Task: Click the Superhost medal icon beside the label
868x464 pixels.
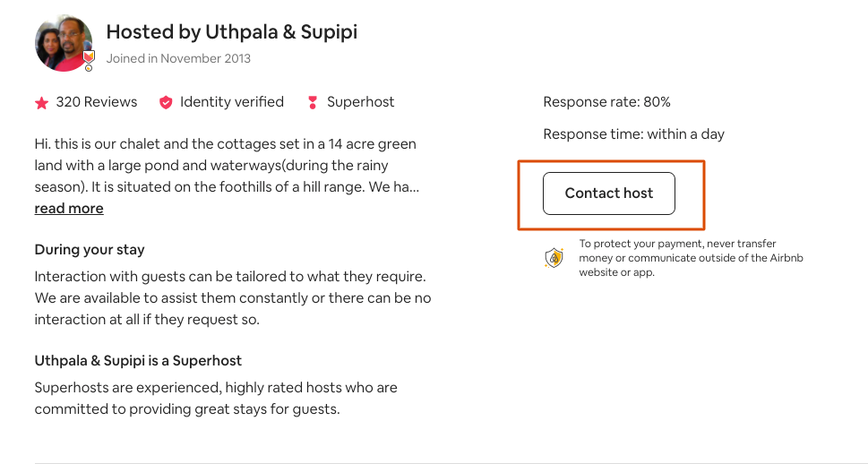Action: coord(313,103)
